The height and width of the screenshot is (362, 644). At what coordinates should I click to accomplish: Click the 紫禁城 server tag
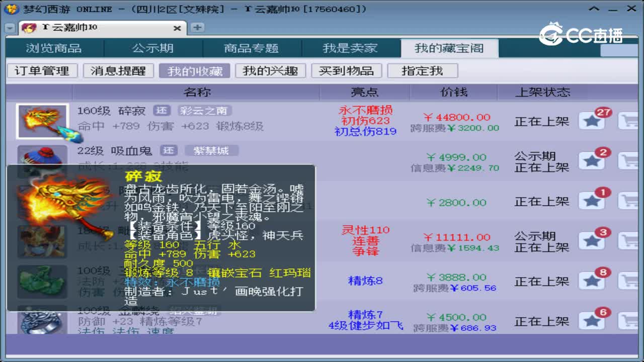point(211,150)
